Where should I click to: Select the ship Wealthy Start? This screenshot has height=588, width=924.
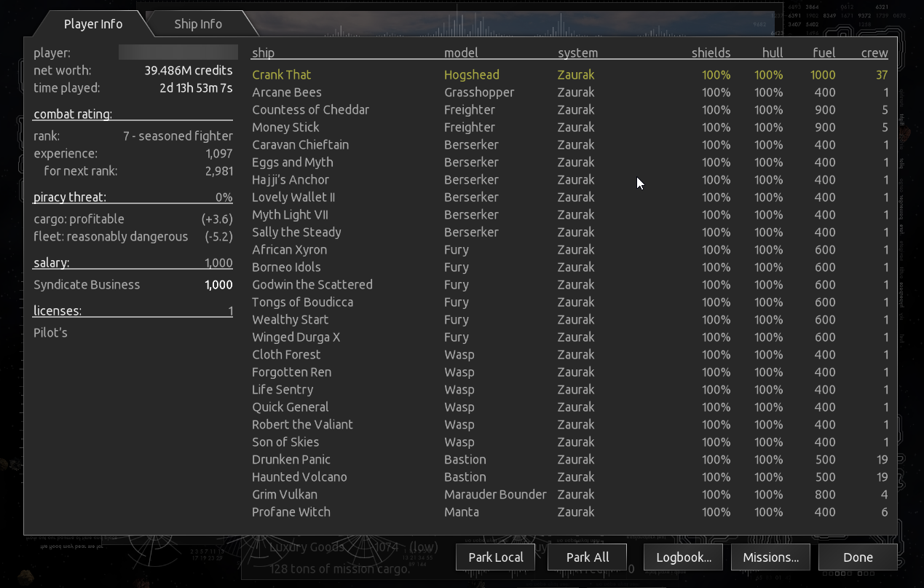tap(570, 320)
